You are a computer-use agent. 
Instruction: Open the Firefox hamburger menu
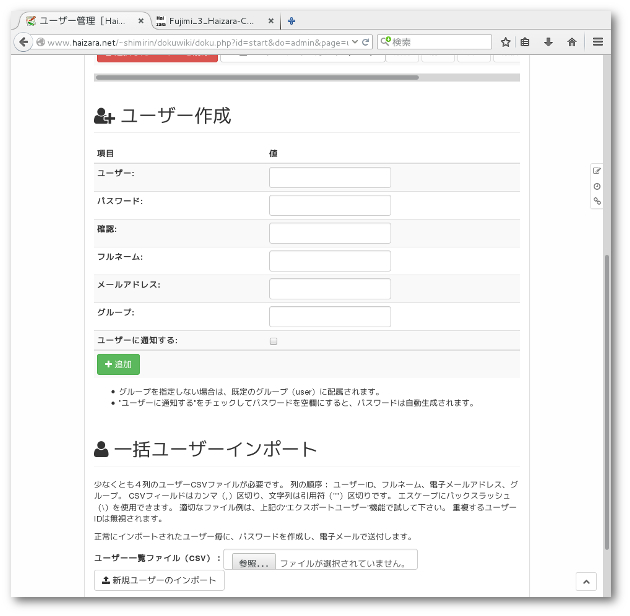(x=598, y=42)
